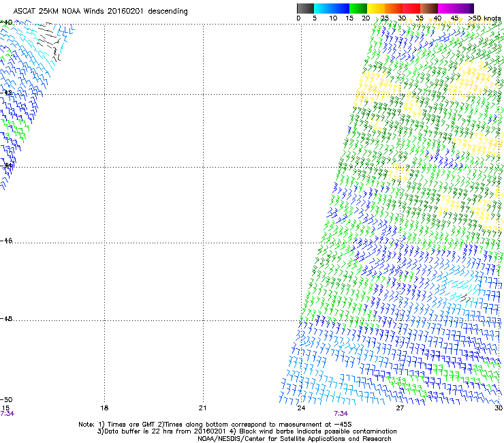
Task: Click the '-48' latitude axis label
Action: click(x=6, y=318)
